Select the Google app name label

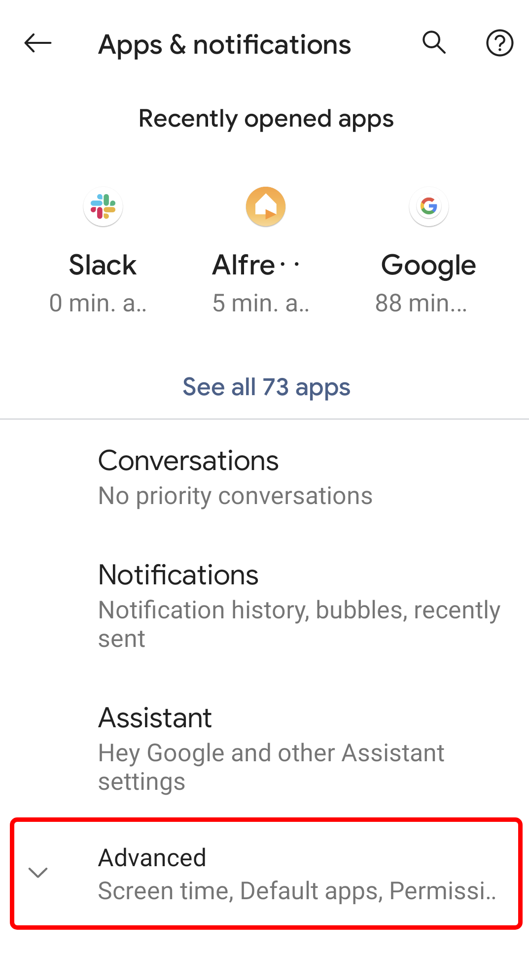428,266
